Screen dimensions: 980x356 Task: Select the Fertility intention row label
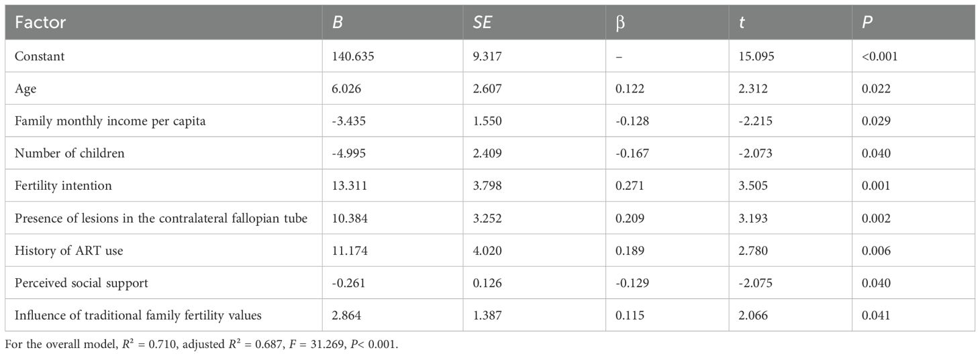(x=62, y=186)
